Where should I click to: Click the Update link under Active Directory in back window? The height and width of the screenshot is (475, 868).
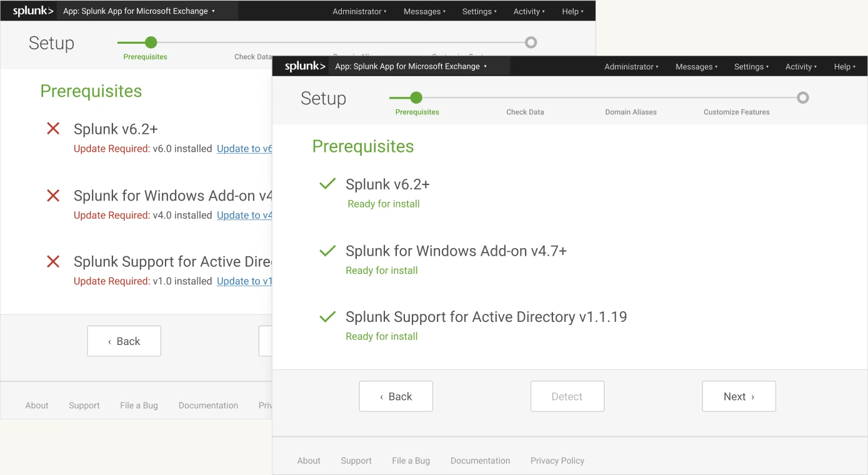[244, 281]
